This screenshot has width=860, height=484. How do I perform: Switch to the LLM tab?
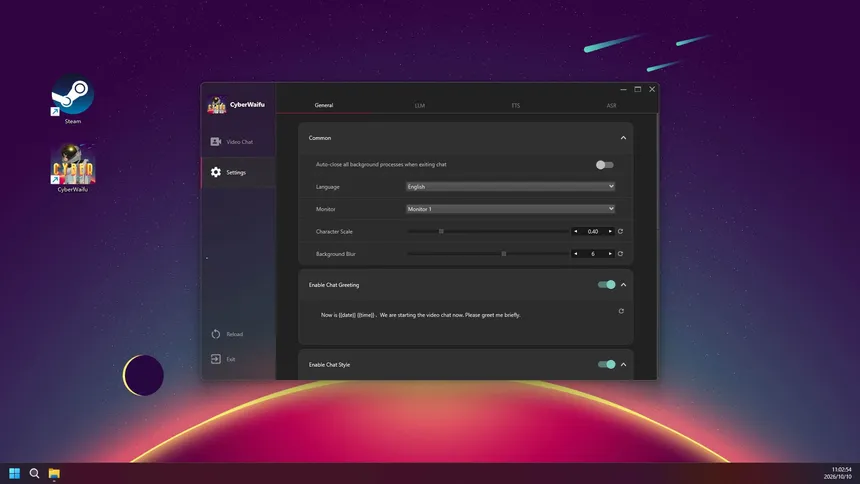coord(420,105)
